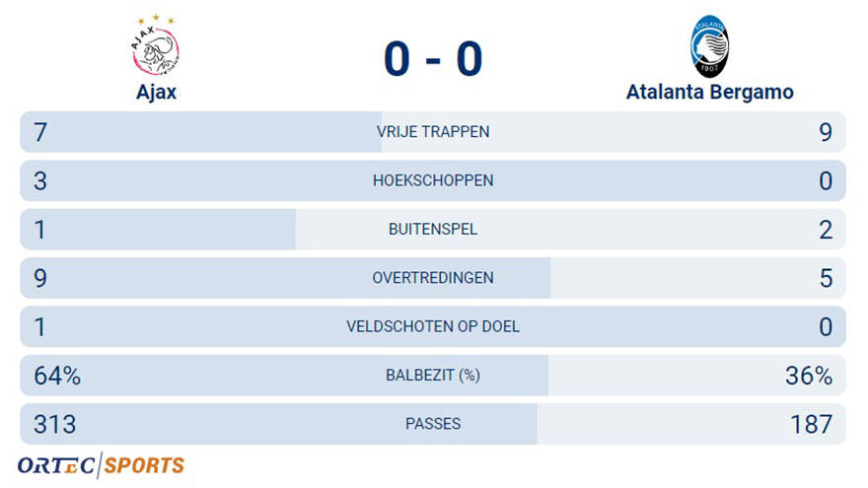Click Atalanta's 36% possession value
Viewport: 868px width, 488px height.
809,376
